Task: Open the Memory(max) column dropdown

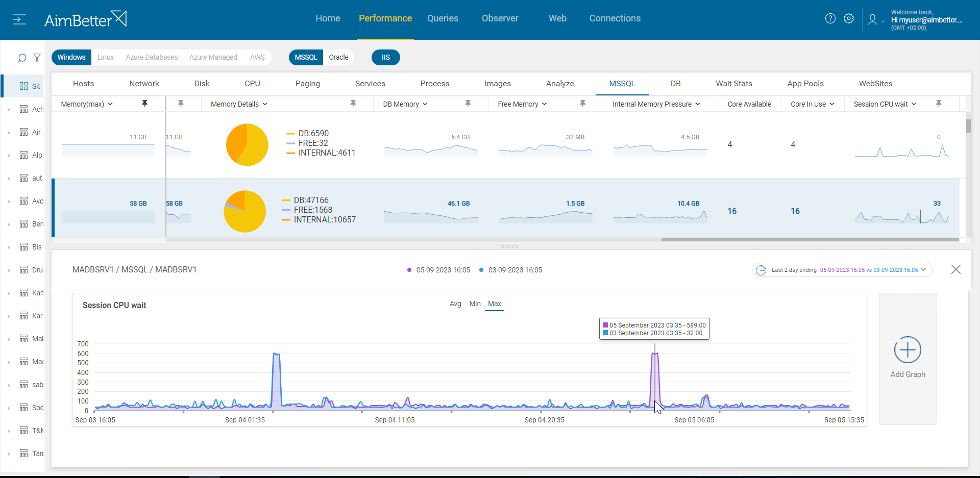Action: click(x=110, y=104)
